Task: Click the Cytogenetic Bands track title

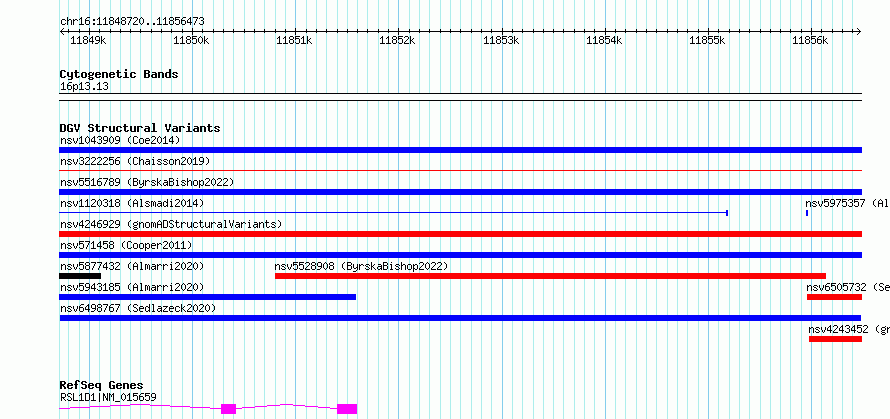Action: coord(119,74)
